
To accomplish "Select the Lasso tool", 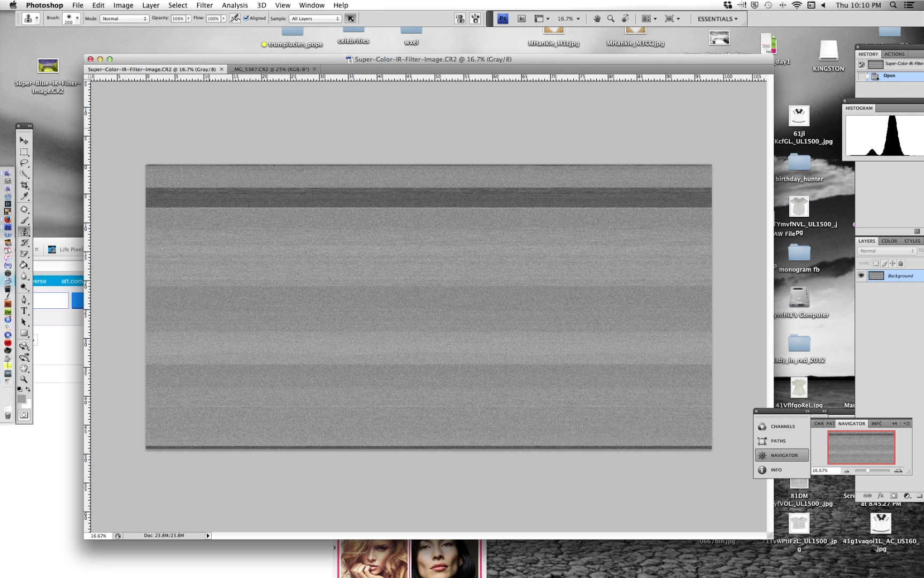I will coord(24,163).
